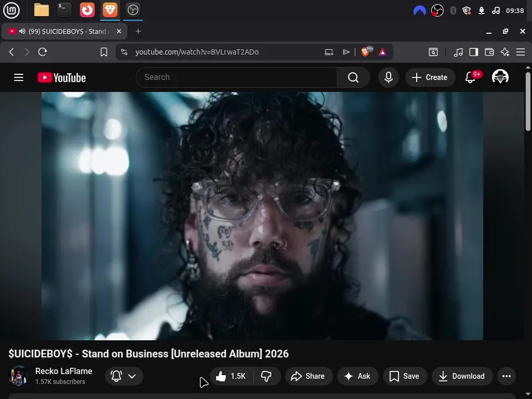Expand the subscription notification bell dropdown
This screenshot has height=399, width=532.
coord(124,376)
